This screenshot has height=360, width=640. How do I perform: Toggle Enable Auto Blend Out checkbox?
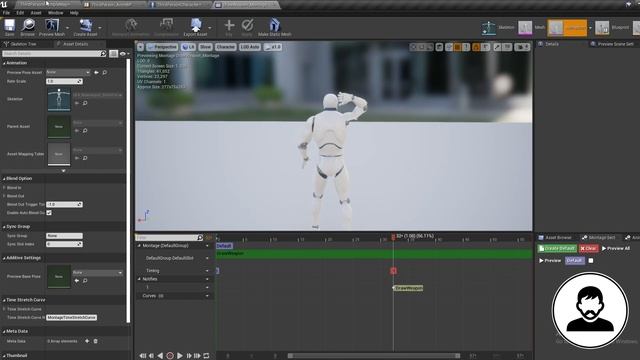[x=49, y=213]
